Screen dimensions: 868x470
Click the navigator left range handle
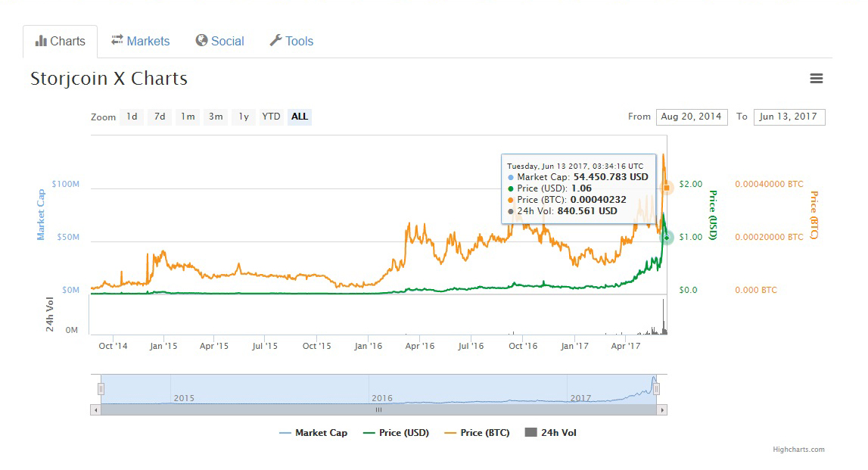click(x=101, y=389)
